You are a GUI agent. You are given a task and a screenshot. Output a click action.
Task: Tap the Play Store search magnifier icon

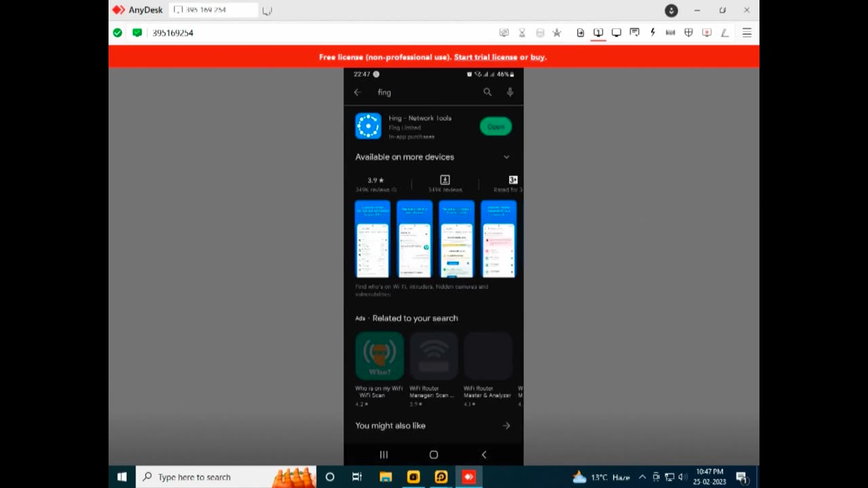[487, 92]
